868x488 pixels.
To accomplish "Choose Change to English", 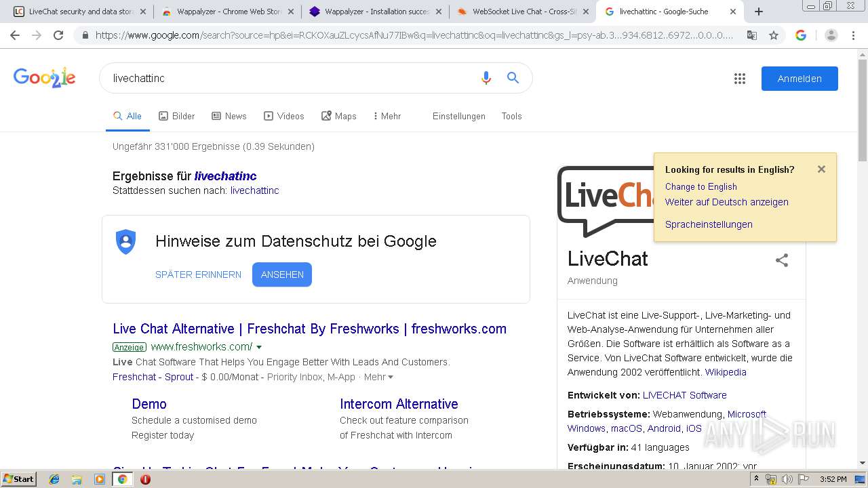I will coord(701,186).
